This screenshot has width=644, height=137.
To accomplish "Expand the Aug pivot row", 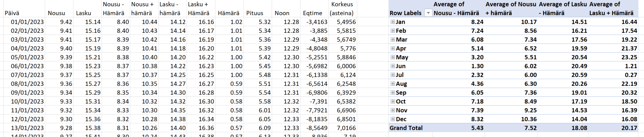I will coord(392,83).
